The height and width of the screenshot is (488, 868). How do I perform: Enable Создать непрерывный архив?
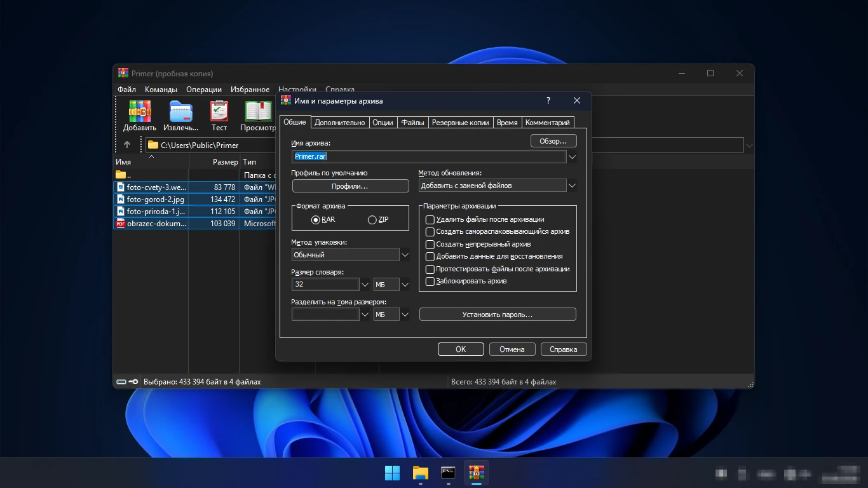(430, 244)
